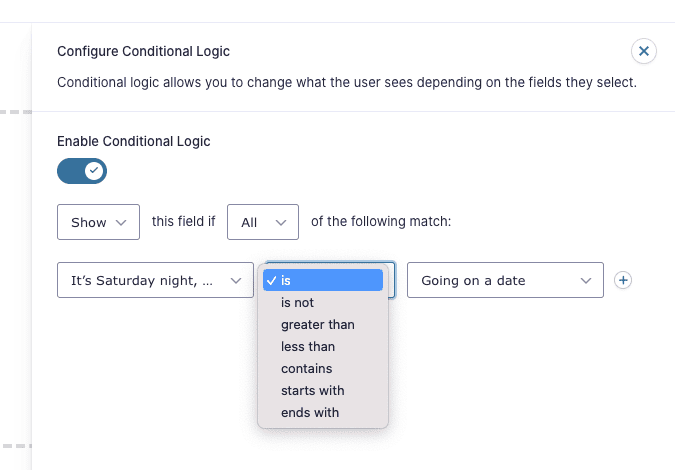Click the chevron on It's Saturday night field
675x470 pixels.
click(x=235, y=281)
